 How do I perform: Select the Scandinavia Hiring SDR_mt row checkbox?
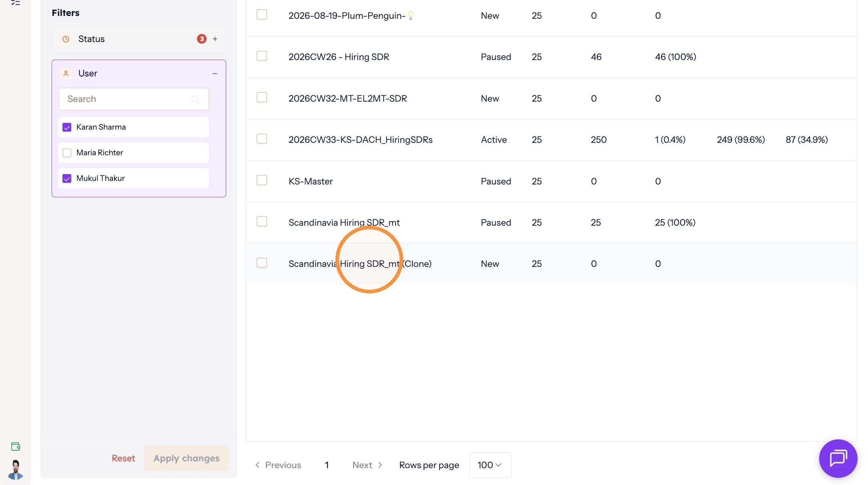tap(262, 221)
